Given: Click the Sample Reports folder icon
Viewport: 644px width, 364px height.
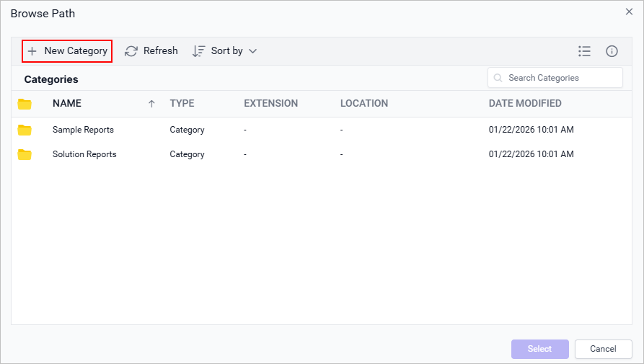Looking at the screenshot, I should 25,130.
